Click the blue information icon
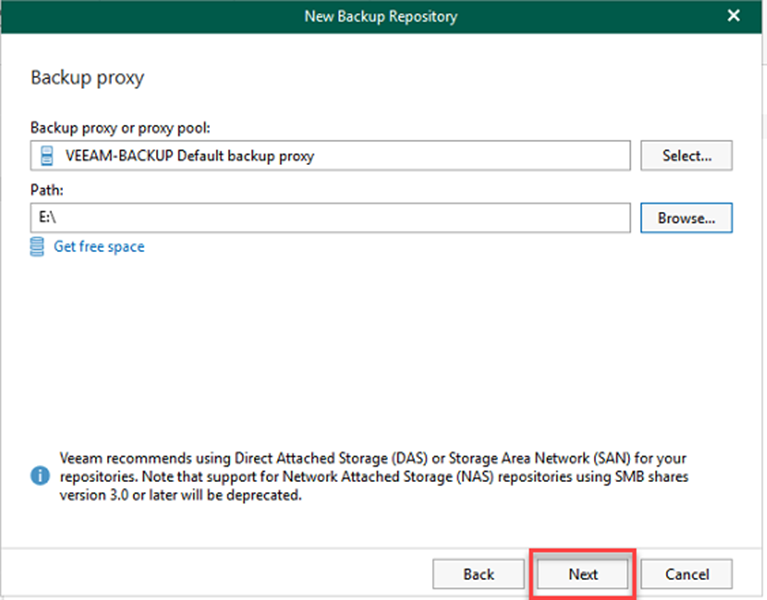Image resolution: width=767 pixels, height=600 pixels. coord(39,476)
